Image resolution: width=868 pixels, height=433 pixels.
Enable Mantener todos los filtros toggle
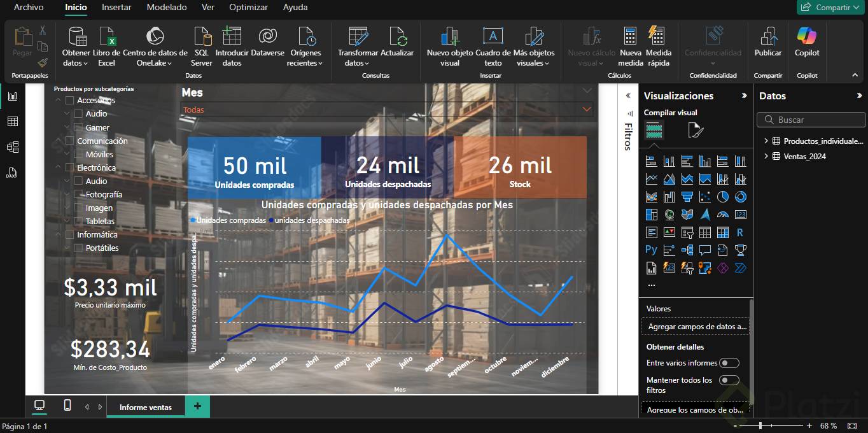(729, 380)
